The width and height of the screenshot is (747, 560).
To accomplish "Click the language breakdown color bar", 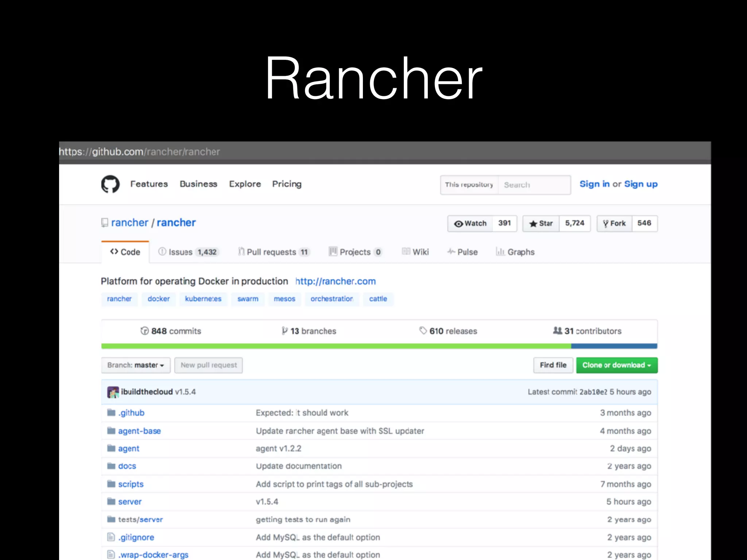I will (379, 346).
